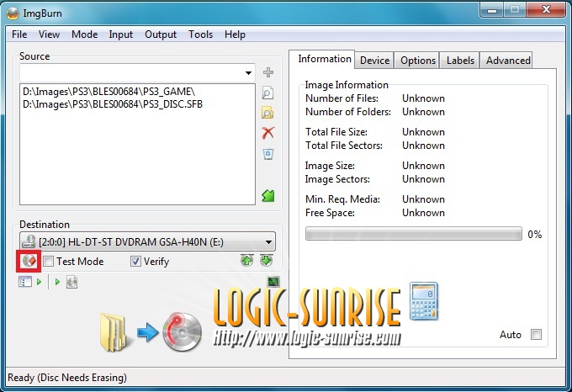
Task: Click the browse for a file icon
Action: [268, 93]
